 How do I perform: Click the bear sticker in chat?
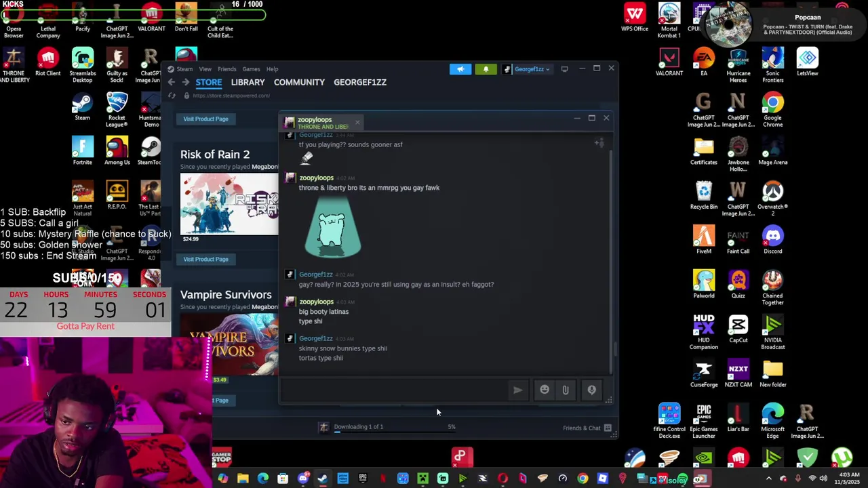[333, 229]
